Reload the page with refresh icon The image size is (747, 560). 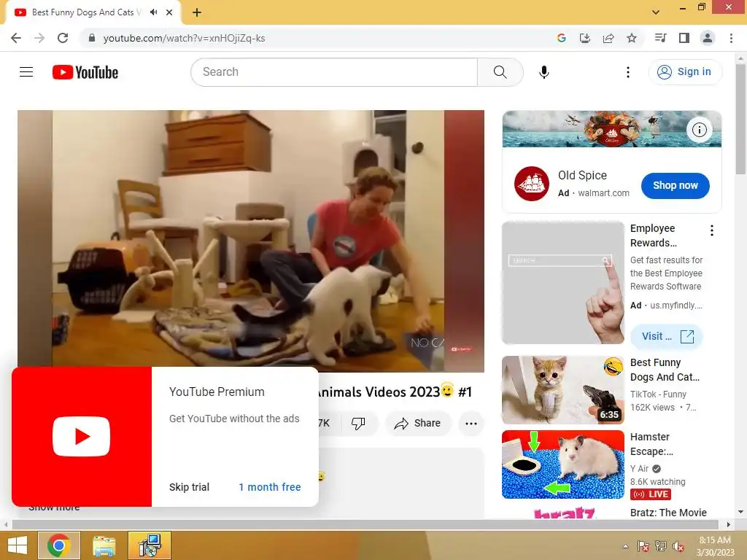63,38
